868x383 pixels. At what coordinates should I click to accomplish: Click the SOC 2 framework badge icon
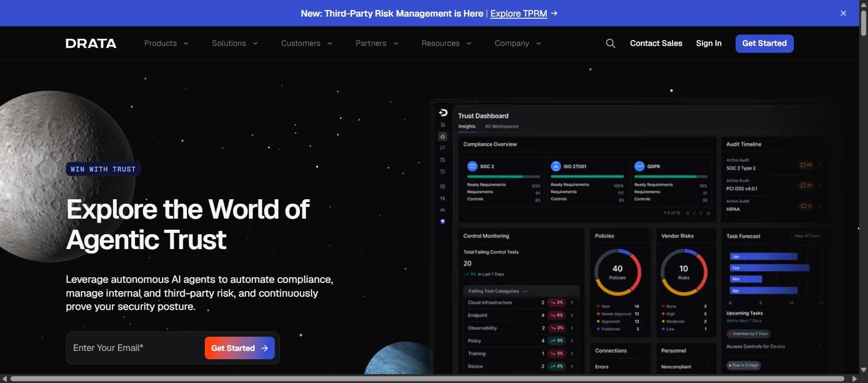[x=472, y=166]
